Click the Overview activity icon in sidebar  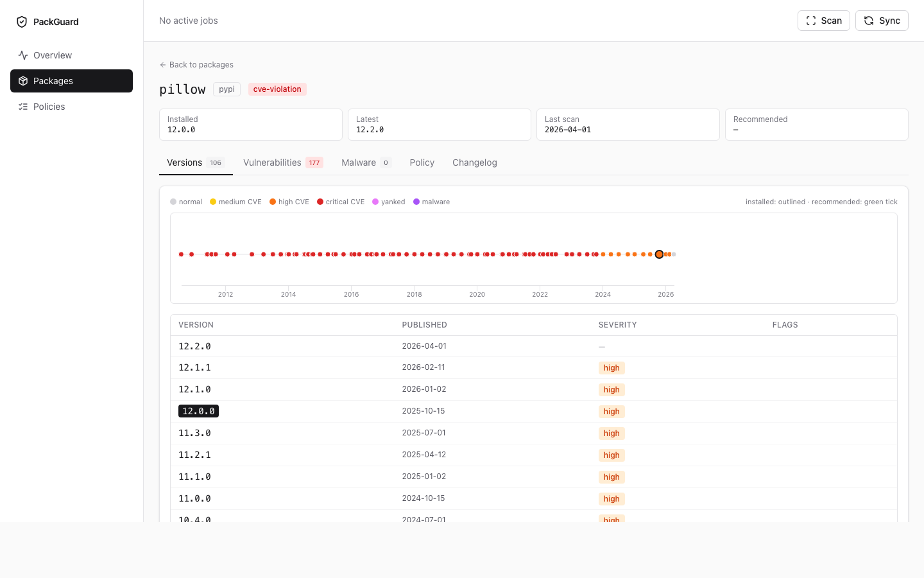coord(23,55)
